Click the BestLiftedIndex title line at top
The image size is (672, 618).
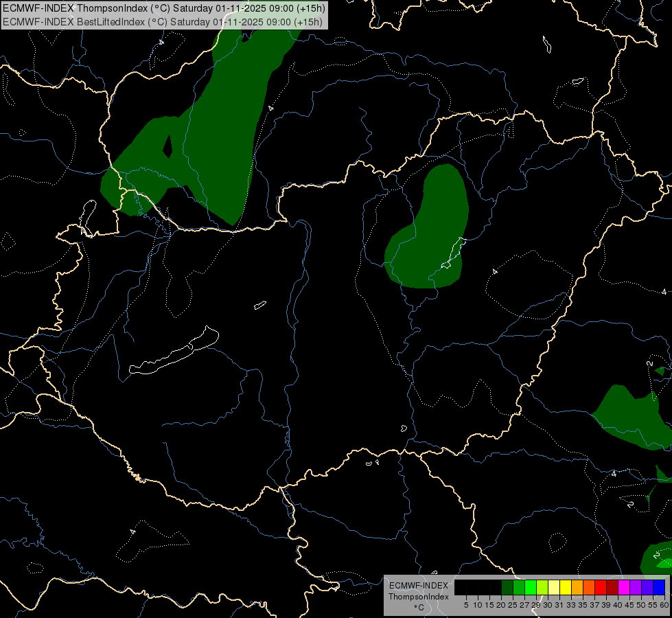[163, 22]
